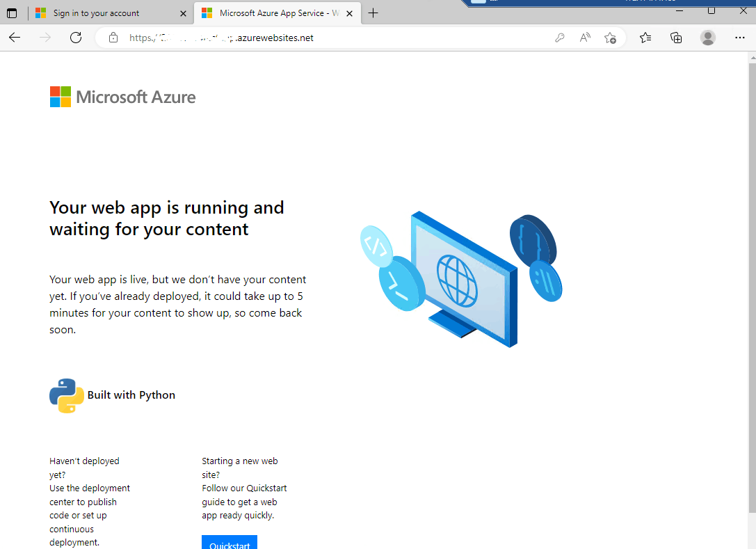Click the scrollbar up arrow
This screenshot has height=549, width=756.
752,58
